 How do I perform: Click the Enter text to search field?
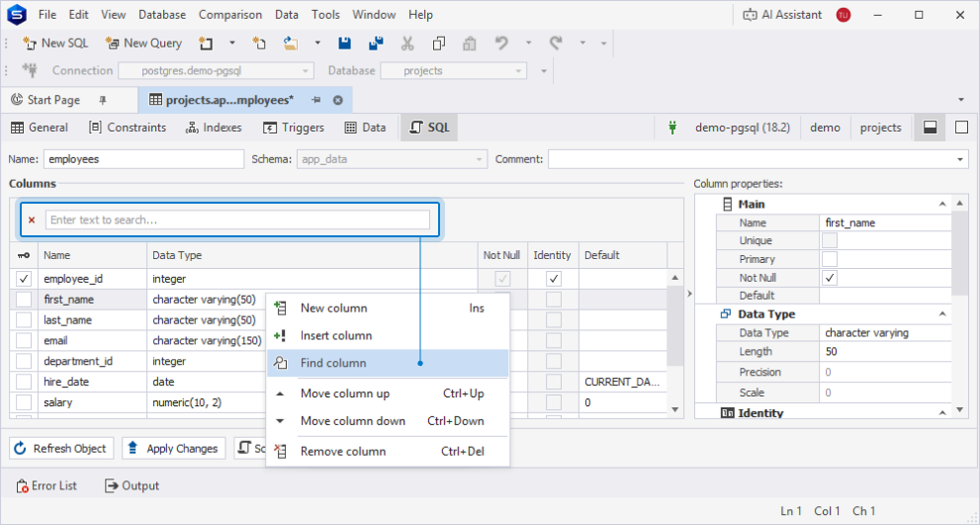pyautogui.click(x=237, y=220)
